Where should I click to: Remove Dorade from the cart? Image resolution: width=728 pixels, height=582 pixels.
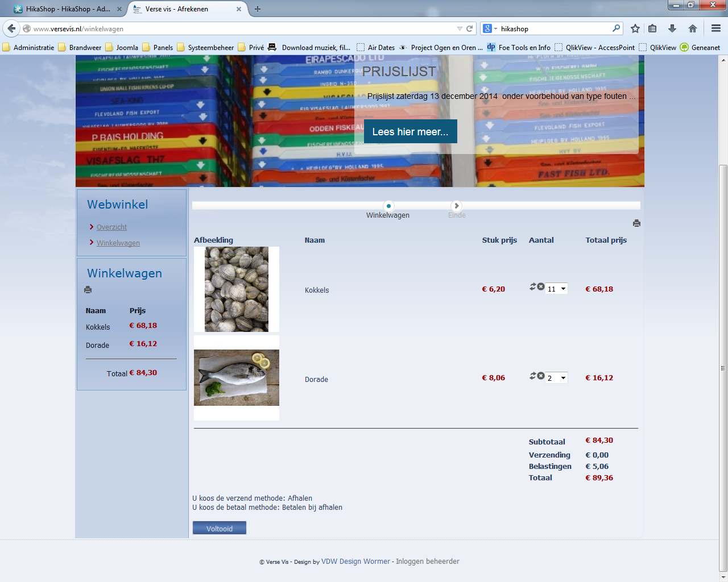point(541,376)
